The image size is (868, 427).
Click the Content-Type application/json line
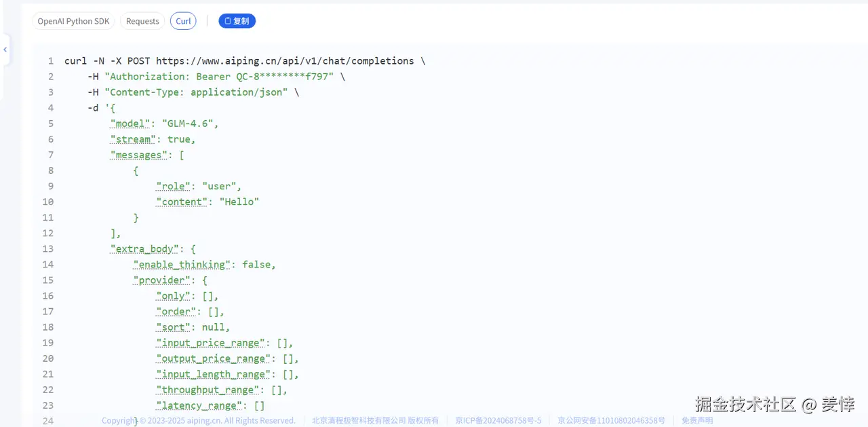click(x=193, y=92)
